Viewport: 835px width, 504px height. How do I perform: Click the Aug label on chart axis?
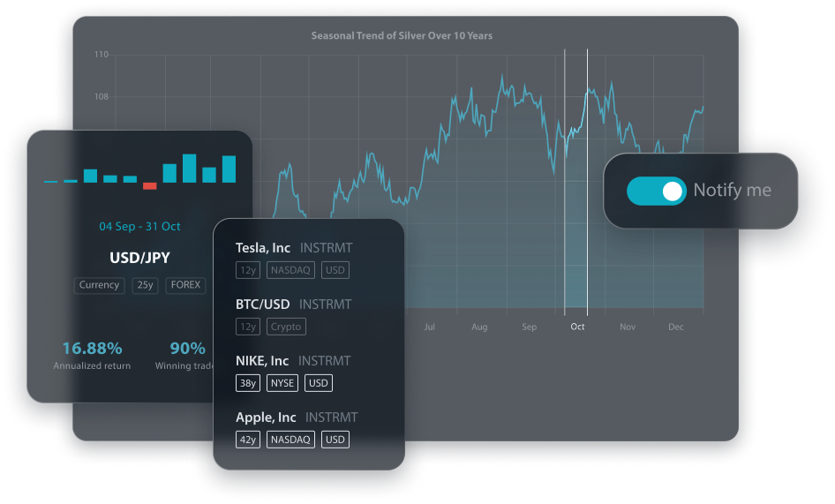click(x=479, y=327)
